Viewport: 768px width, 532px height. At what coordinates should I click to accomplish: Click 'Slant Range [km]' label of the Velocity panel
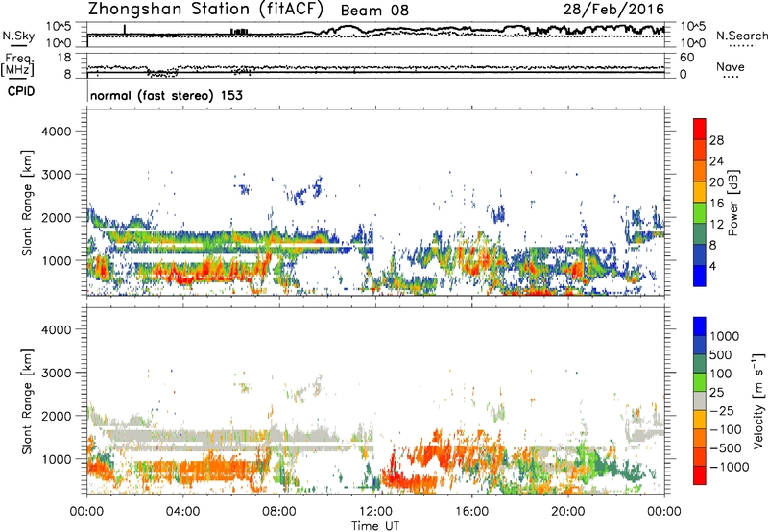click(27, 401)
